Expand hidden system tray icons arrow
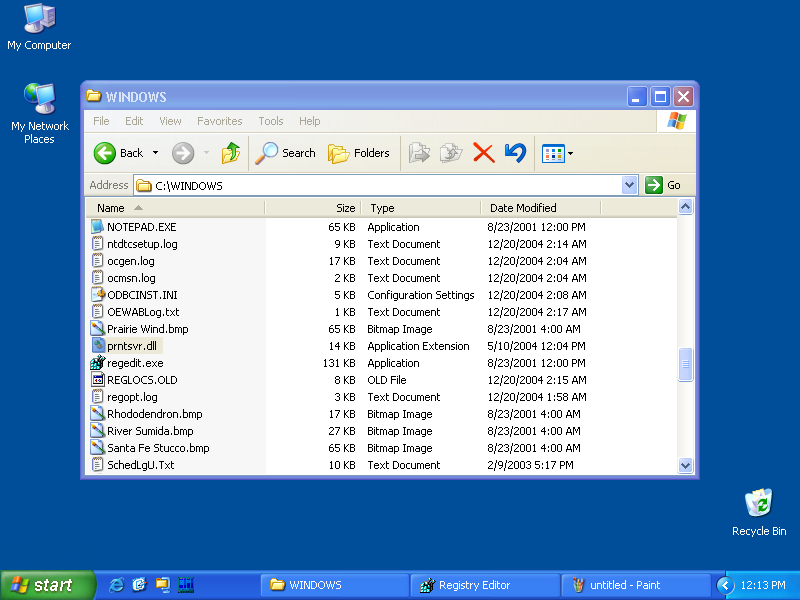Screen dimensions: 800x600 725,585
